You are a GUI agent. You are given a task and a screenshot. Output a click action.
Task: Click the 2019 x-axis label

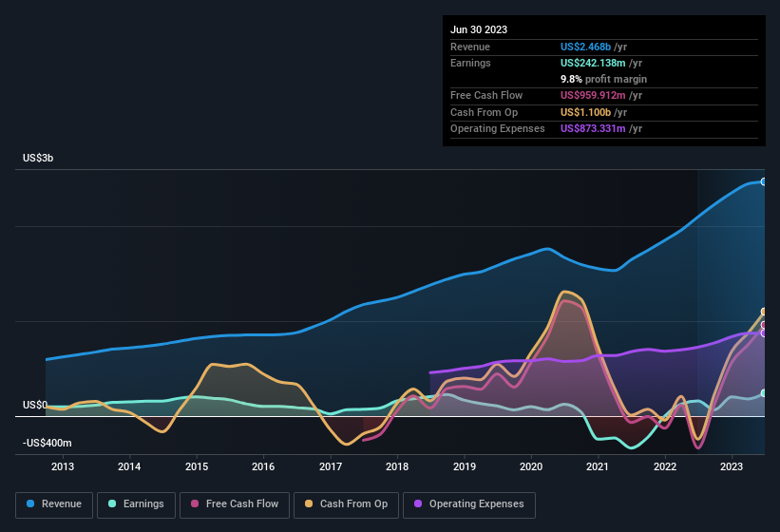pos(465,466)
